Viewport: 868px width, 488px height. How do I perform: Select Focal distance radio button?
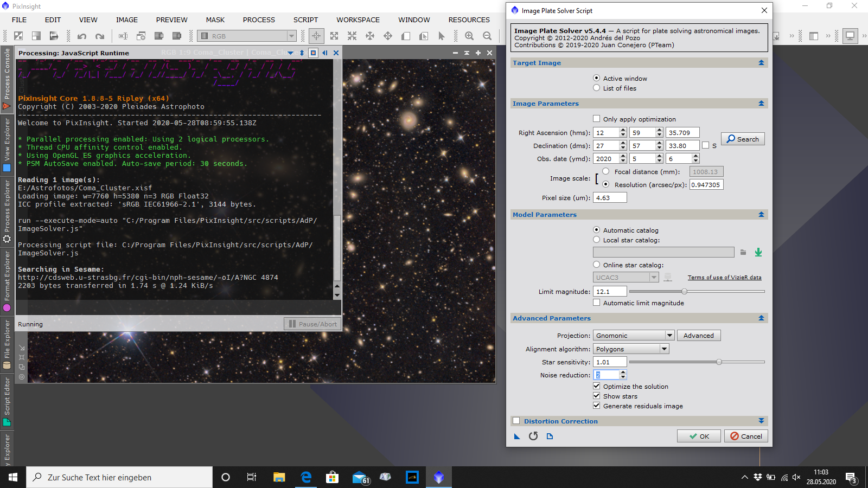click(606, 171)
